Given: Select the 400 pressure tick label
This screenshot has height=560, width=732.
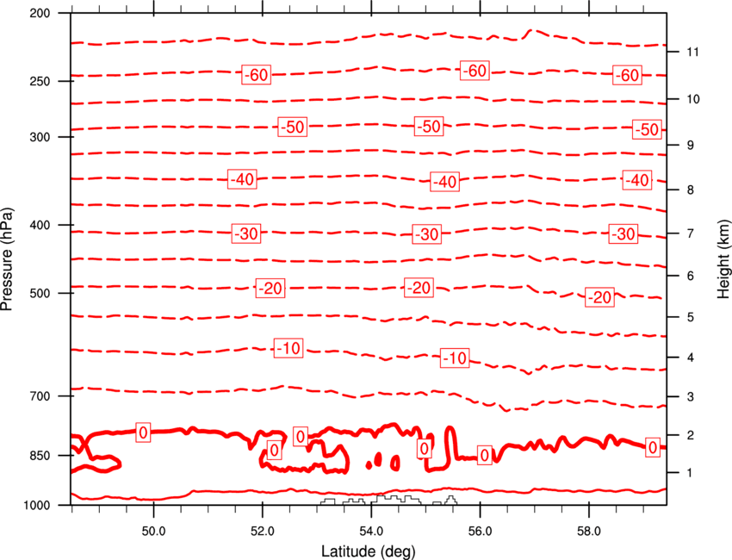Looking at the screenshot, I should pyautogui.click(x=40, y=225).
